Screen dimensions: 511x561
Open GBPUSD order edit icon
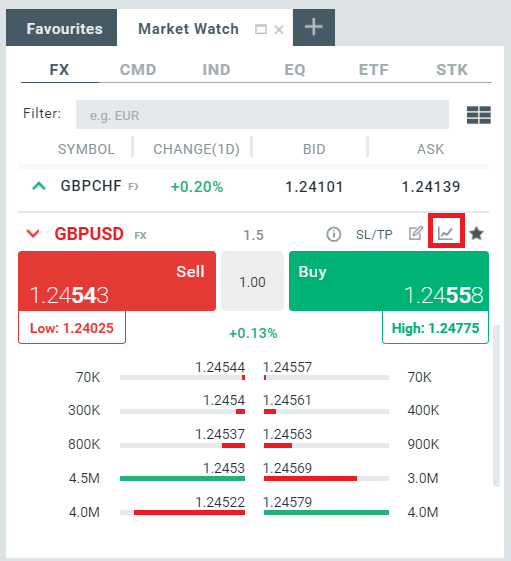click(x=416, y=233)
